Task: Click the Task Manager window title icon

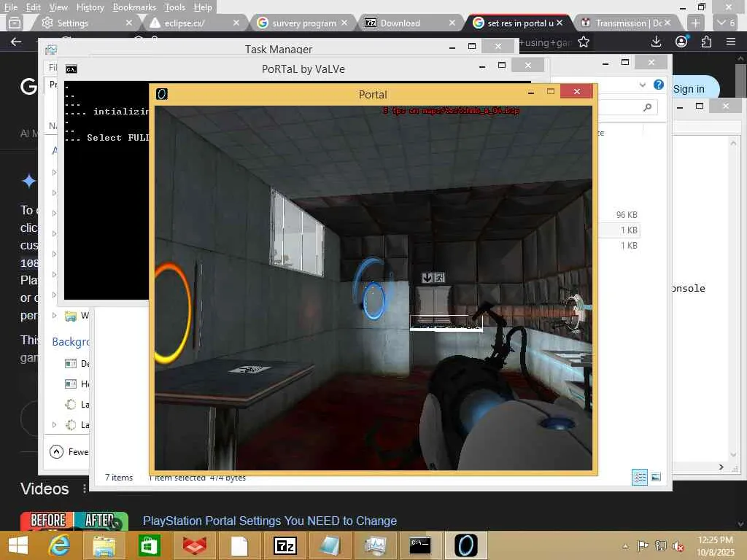Action: (51, 49)
